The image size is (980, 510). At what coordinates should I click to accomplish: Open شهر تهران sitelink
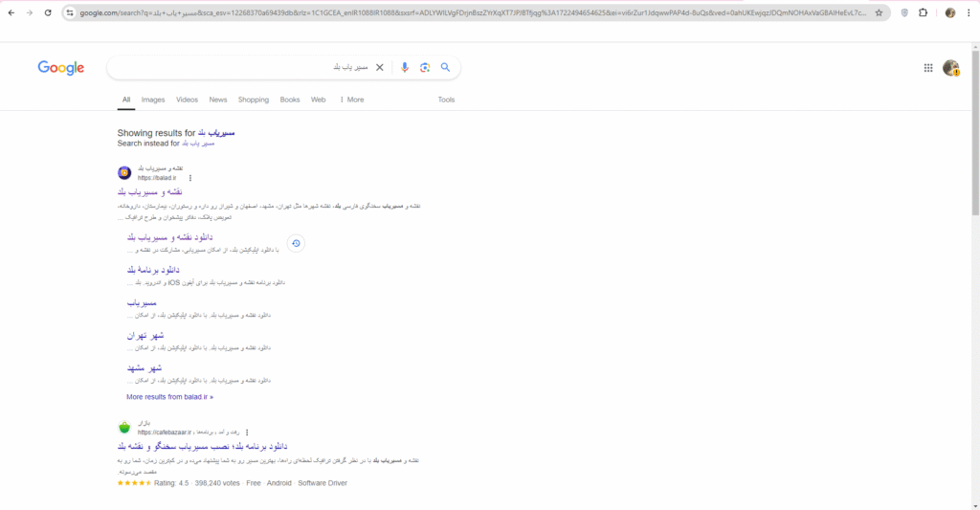[145, 335]
